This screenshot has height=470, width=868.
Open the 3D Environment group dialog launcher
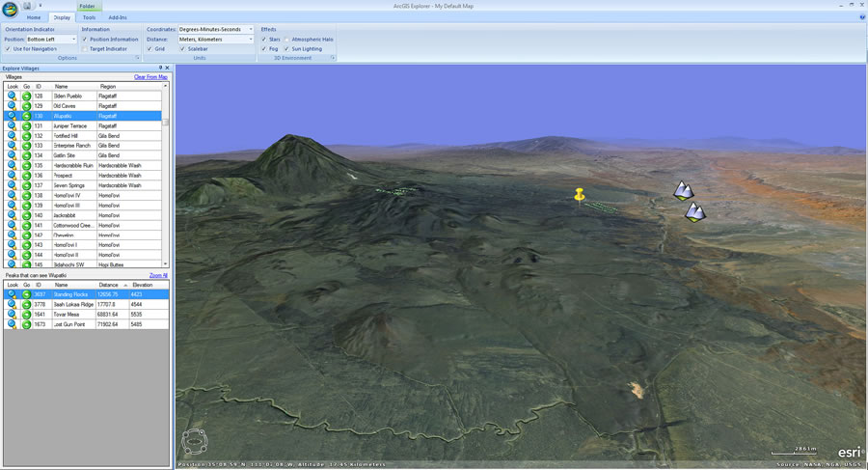click(x=333, y=58)
